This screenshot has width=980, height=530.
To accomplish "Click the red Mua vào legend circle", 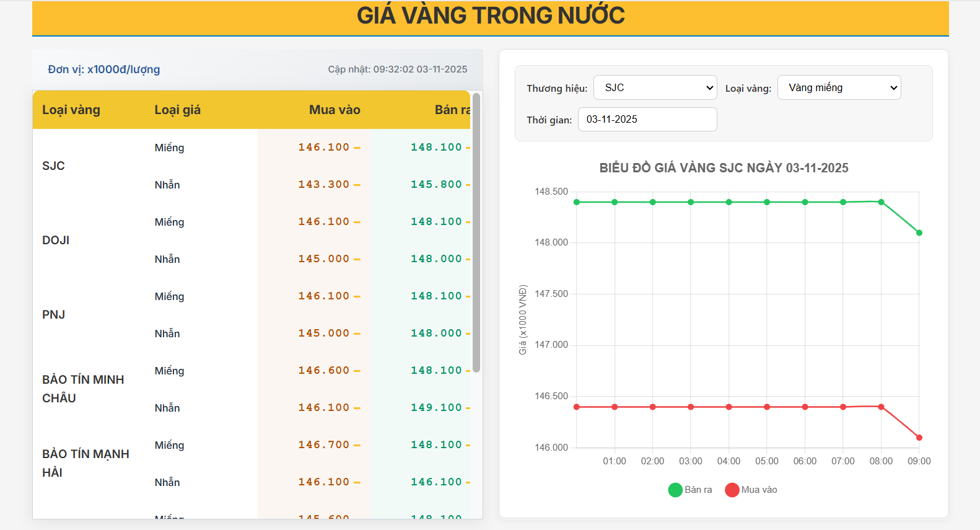I will (732, 490).
